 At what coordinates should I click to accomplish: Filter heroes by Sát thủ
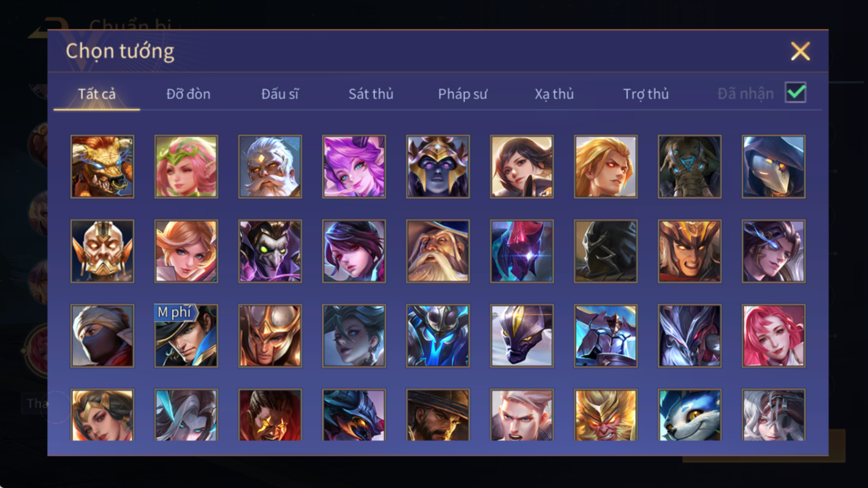click(371, 94)
